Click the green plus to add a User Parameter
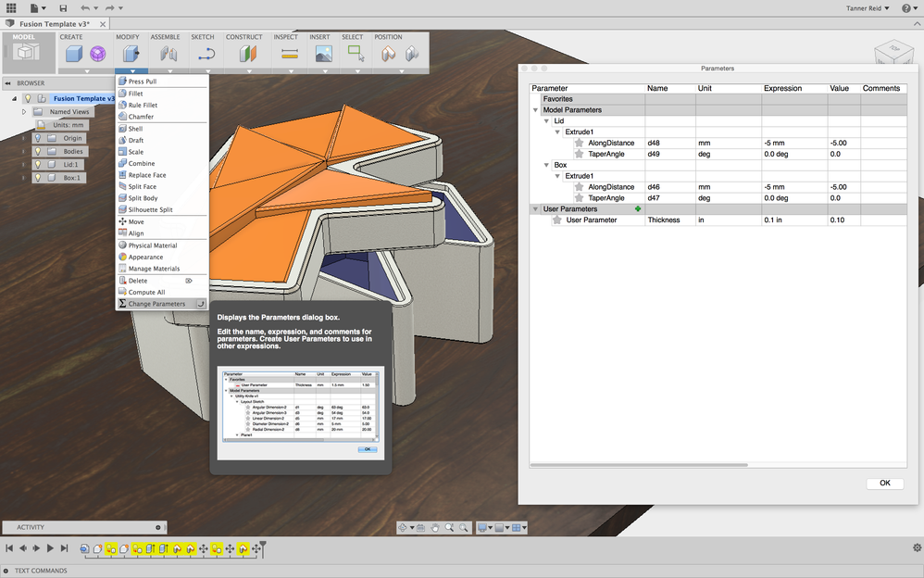Viewport: 924px width, 578px height. [x=636, y=208]
